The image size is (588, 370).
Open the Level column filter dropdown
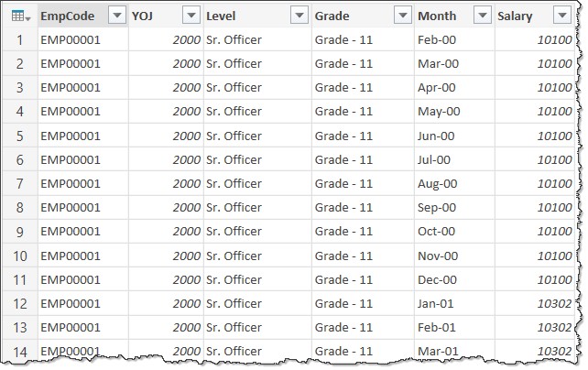[299, 16]
